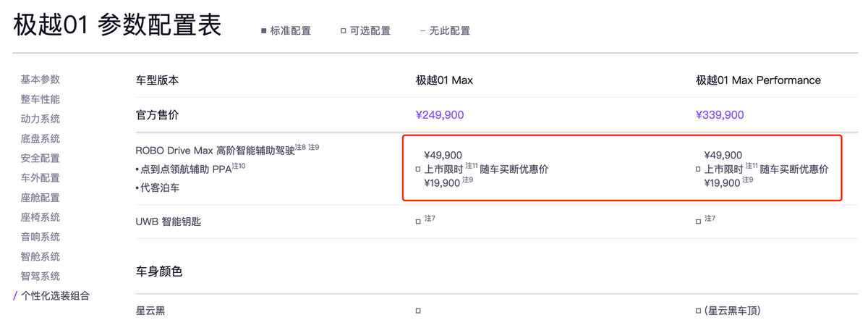Open the 智驾系统 section link
This screenshot has height=320, width=868.
tap(41, 277)
